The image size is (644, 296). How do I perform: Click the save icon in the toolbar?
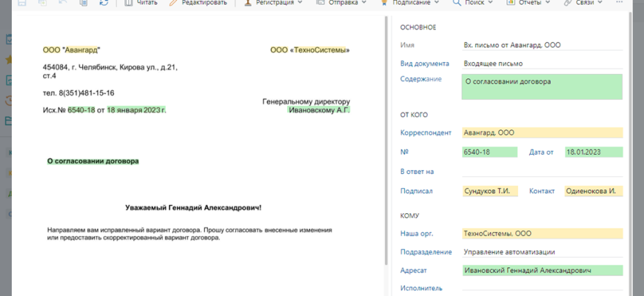click(21, 3)
